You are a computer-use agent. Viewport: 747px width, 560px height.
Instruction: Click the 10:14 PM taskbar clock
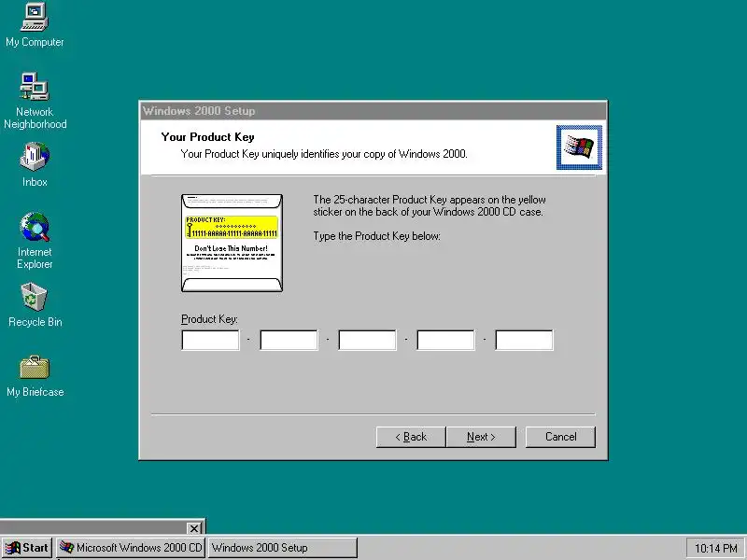[x=715, y=548]
